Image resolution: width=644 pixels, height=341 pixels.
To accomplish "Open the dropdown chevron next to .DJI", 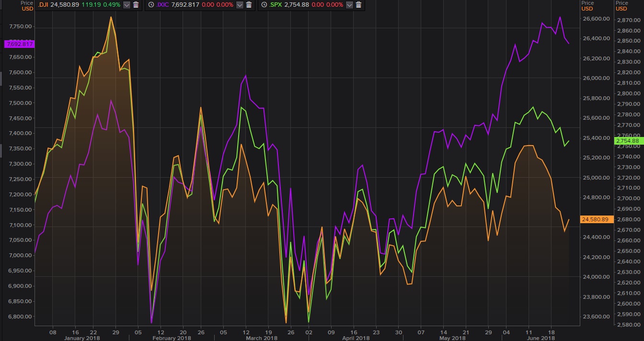I will click(126, 6).
